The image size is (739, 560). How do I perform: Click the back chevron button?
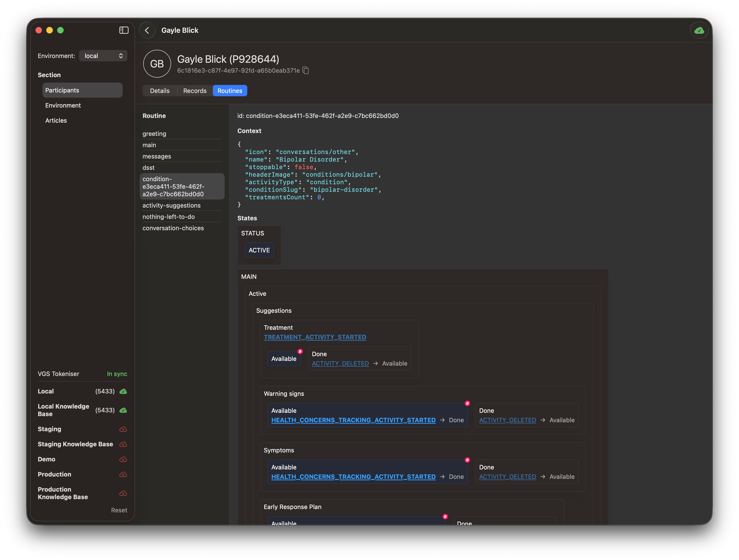[x=147, y=30]
